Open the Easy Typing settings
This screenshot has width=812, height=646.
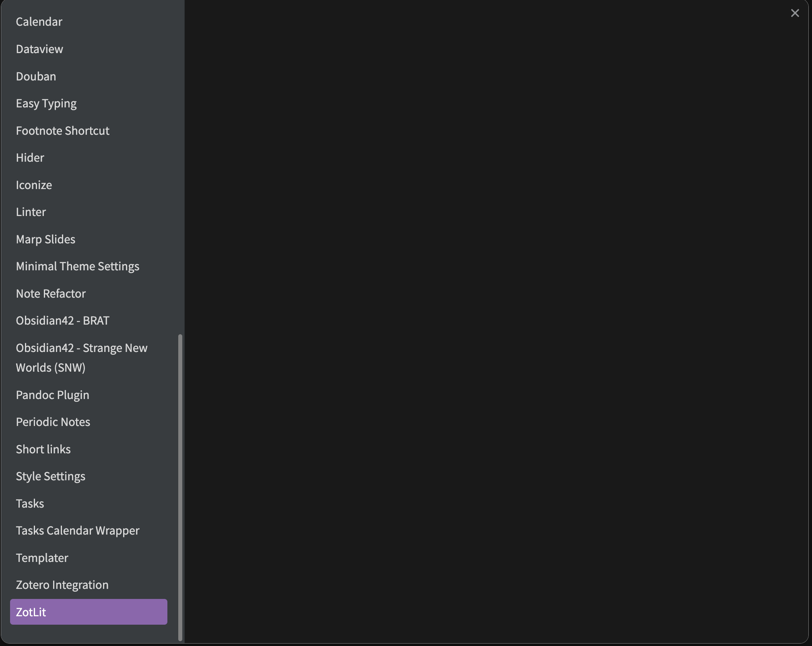tap(46, 103)
